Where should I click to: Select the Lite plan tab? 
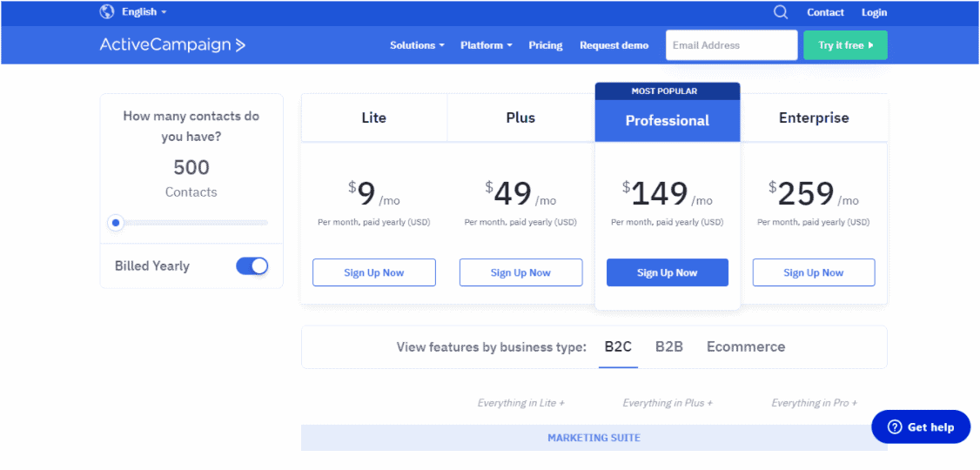point(373,117)
